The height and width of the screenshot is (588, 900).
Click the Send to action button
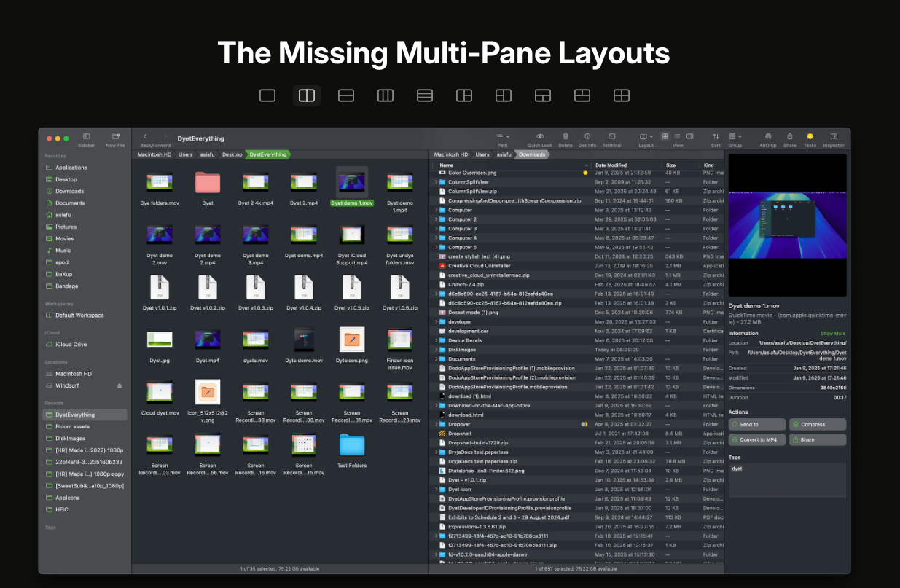(757, 424)
